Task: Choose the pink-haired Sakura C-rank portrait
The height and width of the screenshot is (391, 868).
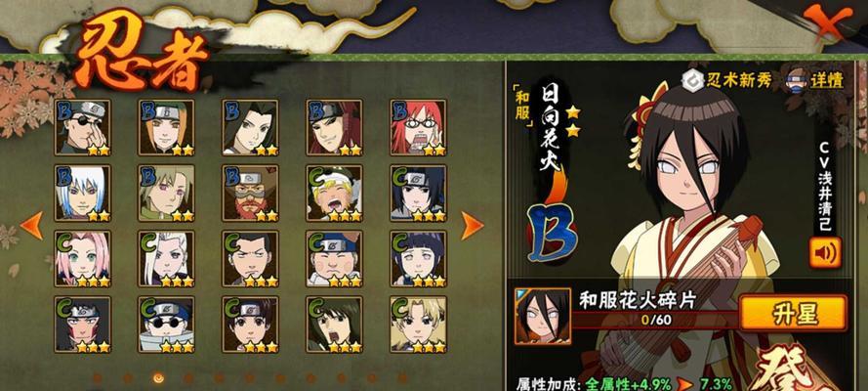Action: (82, 259)
